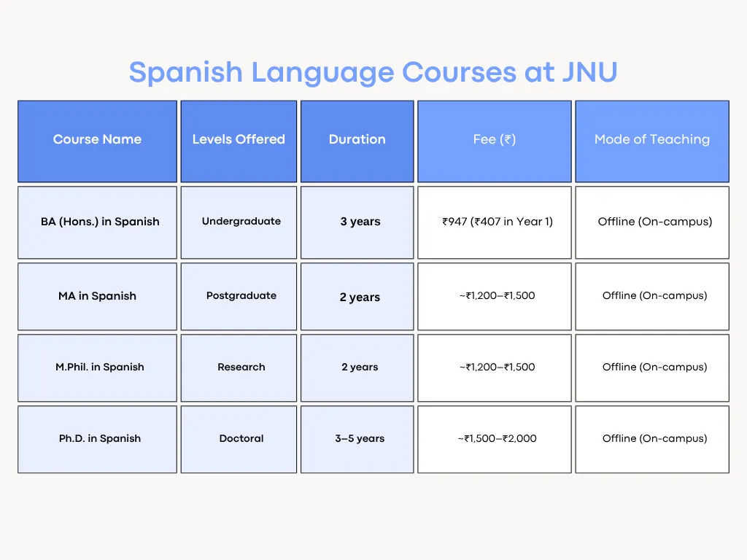
Task: Select the 'Levels Offered' column header
Action: pyautogui.click(x=239, y=140)
